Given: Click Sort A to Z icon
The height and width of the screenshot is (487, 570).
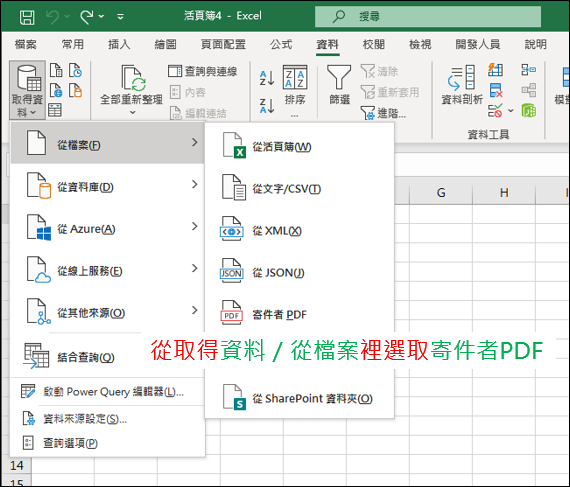Looking at the screenshot, I should (267, 78).
